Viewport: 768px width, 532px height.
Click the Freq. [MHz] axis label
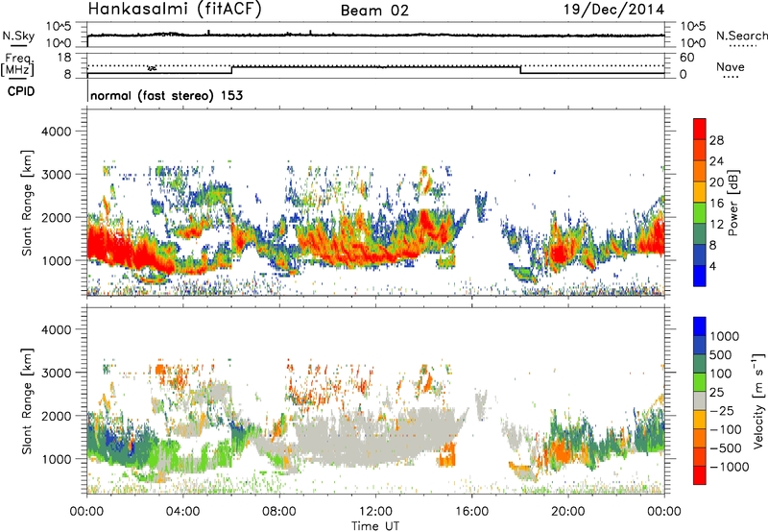coord(17,65)
